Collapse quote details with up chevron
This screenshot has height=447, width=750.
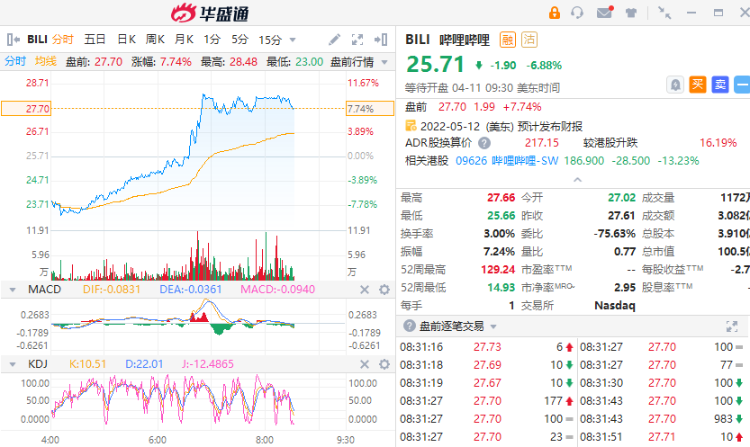(x=577, y=180)
